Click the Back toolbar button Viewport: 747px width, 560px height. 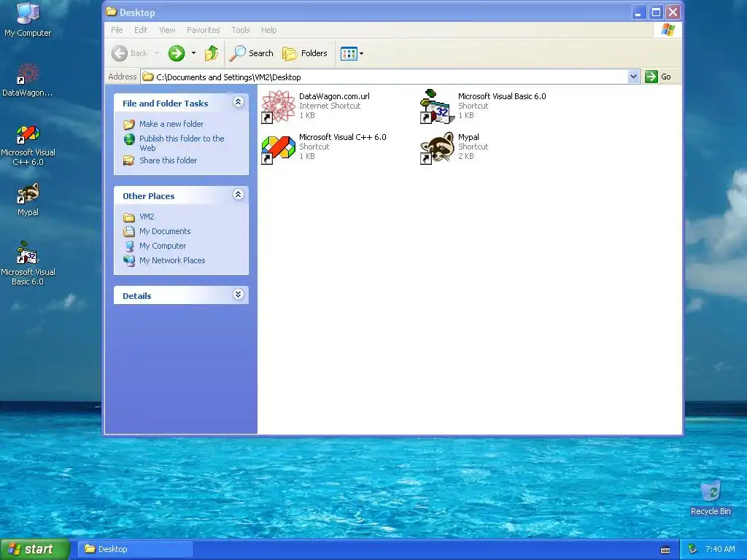pos(130,53)
